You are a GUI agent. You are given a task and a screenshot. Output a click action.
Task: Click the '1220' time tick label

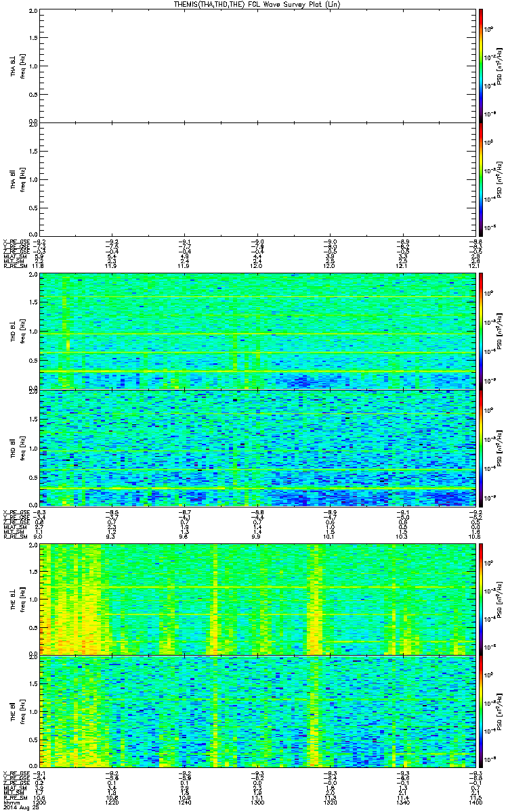pos(112,801)
